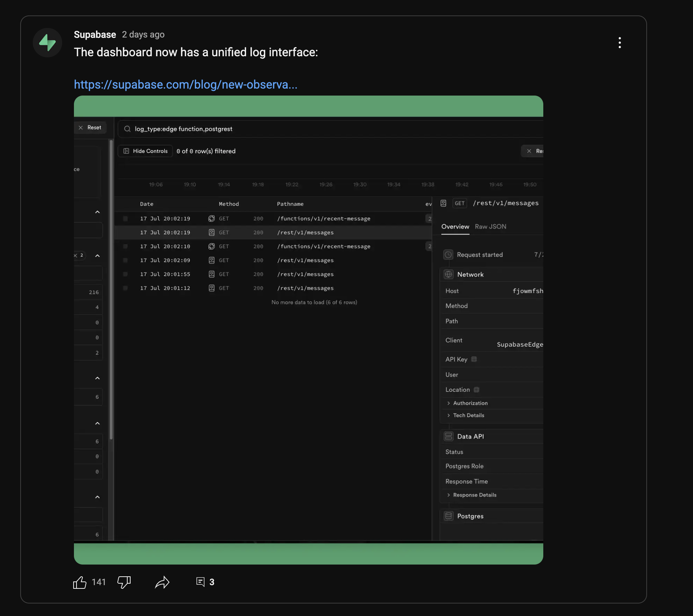Viewport: 693px width, 616px height.
Task: Like the post with thumbs up
Action: (79, 582)
